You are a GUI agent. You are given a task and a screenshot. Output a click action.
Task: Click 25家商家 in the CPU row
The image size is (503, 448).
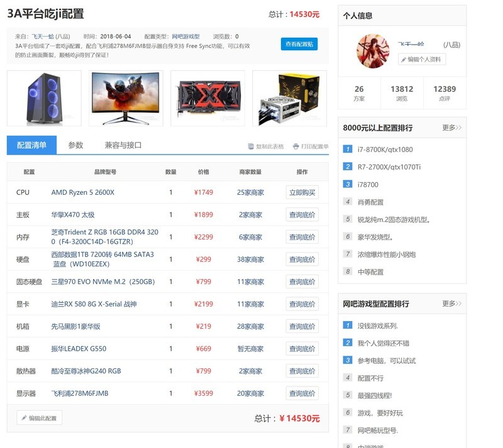[250, 192]
